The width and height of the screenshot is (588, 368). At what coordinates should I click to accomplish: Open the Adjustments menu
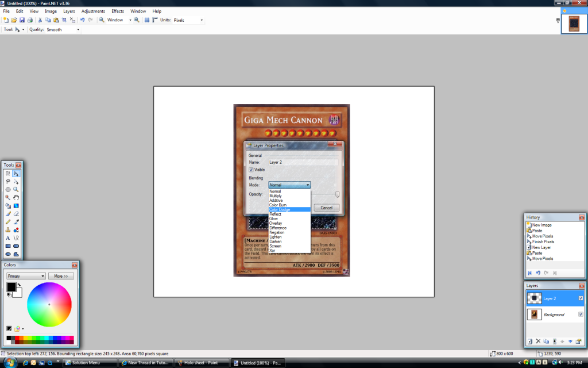click(93, 11)
